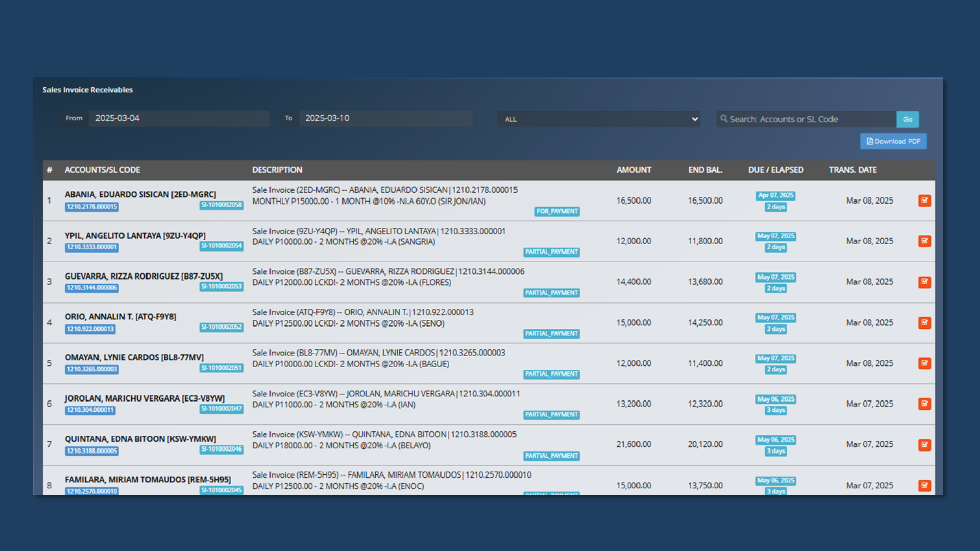
Task: Select account name JOROLAN, MARICHU VERGARA [EC3-V8YW]
Action: (x=144, y=398)
